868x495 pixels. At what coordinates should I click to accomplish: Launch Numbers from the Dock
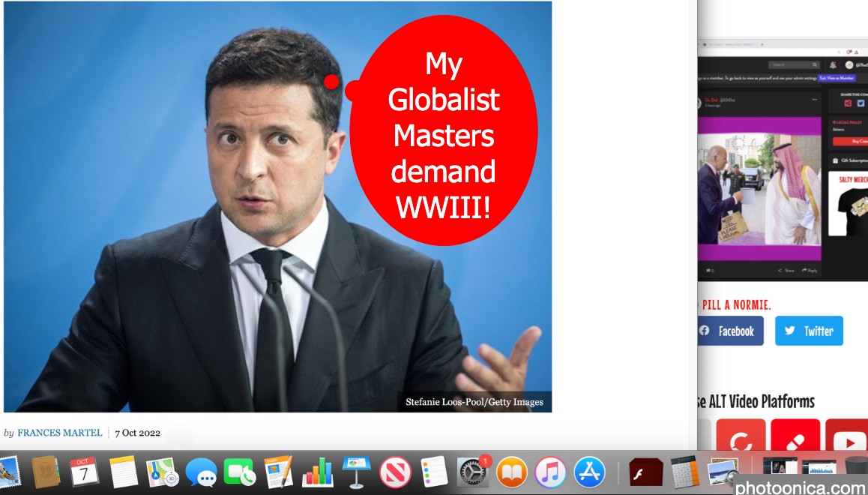[x=317, y=472]
